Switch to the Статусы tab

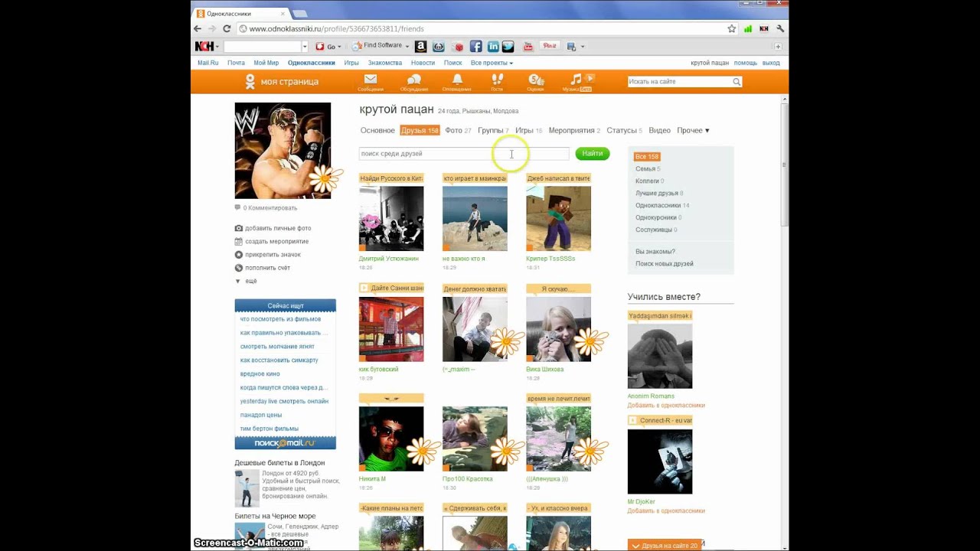pos(624,131)
